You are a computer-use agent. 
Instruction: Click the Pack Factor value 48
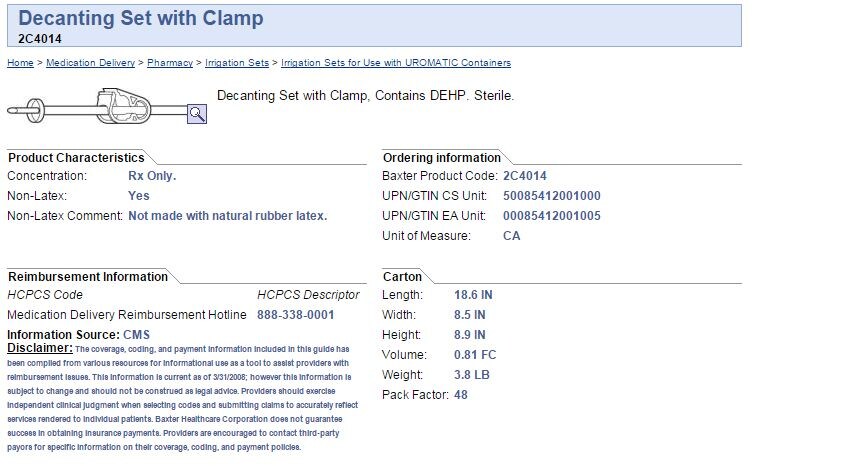pyautogui.click(x=460, y=395)
